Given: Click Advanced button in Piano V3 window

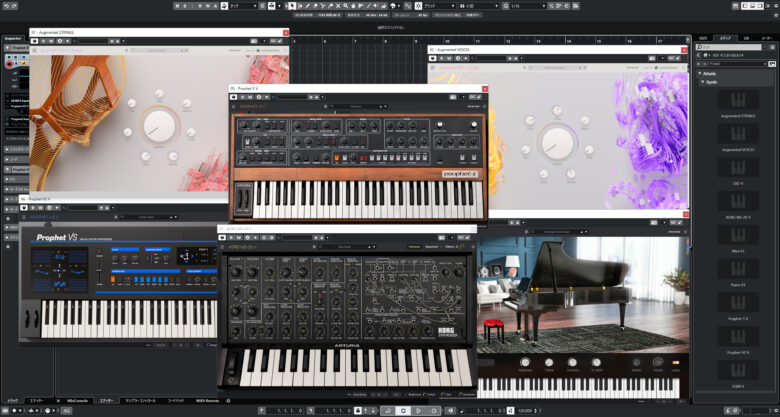Looking at the screenshot, I should click(x=675, y=231).
